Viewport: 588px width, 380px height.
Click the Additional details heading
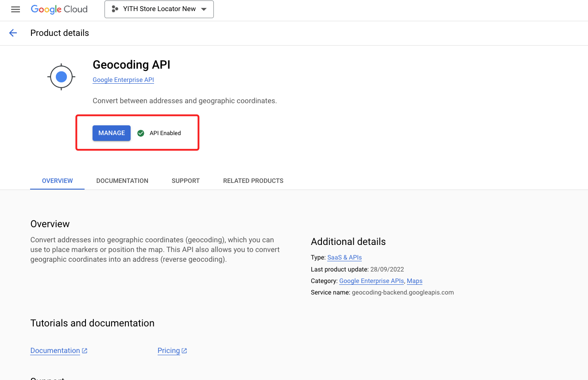coord(348,241)
